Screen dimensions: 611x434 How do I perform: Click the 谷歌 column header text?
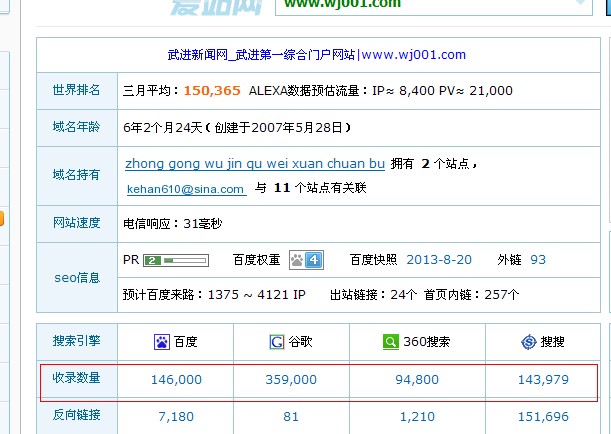click(x=300, y=342)
